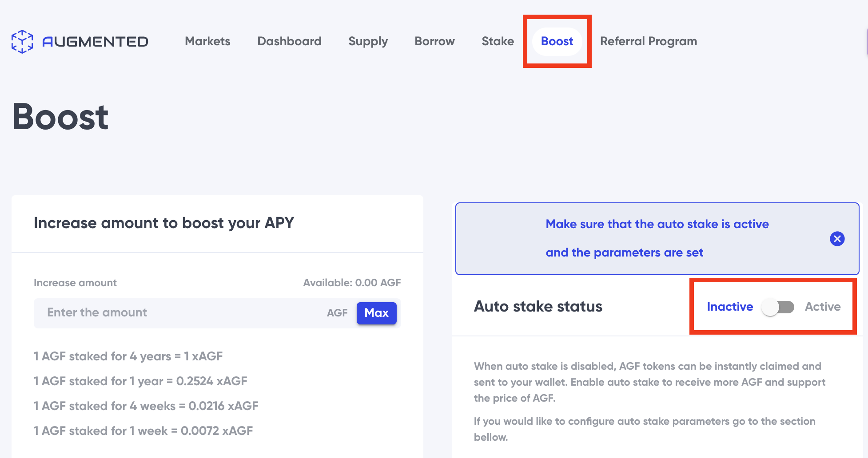Open the Markets page

[207, 41]
